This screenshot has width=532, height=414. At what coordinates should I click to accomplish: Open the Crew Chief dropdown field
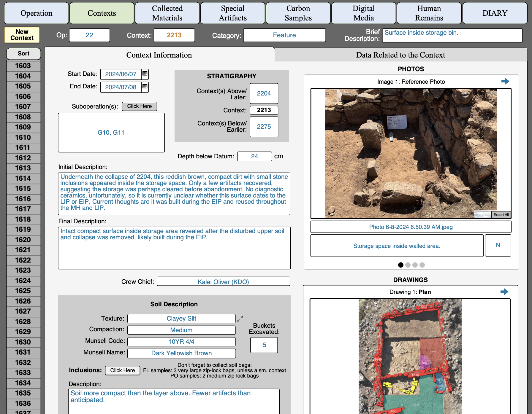[x=223, y=282]
